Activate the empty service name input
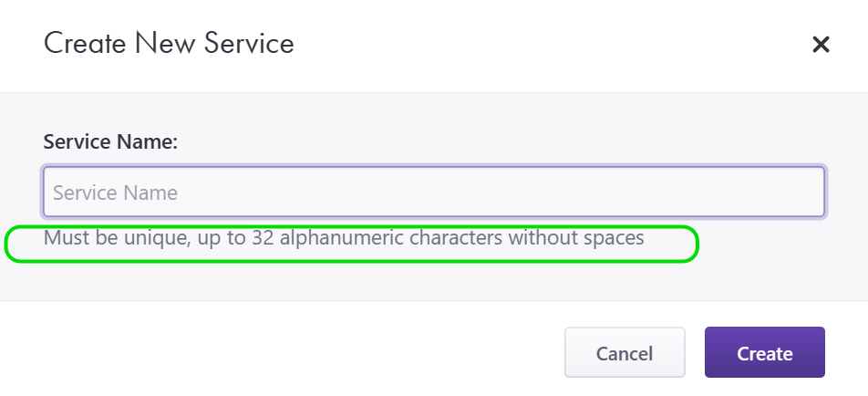The image size is (868, 396). [x=434, y=192]
